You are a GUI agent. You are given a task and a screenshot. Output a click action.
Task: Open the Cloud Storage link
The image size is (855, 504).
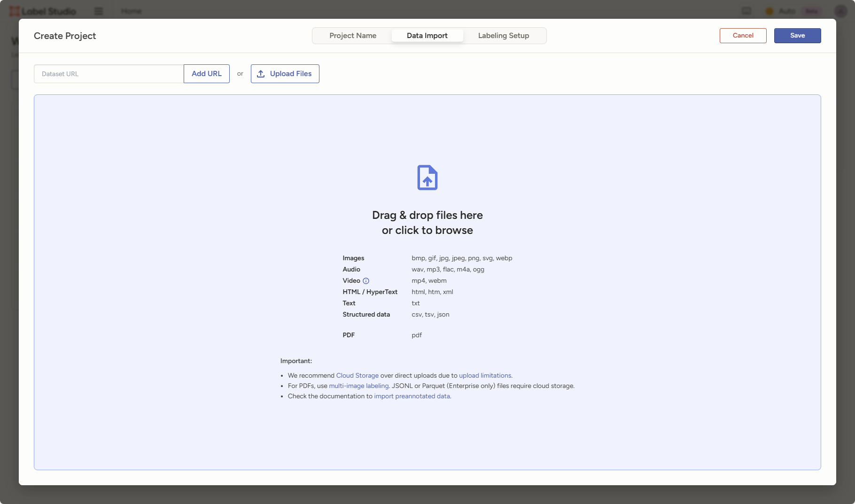357,376
